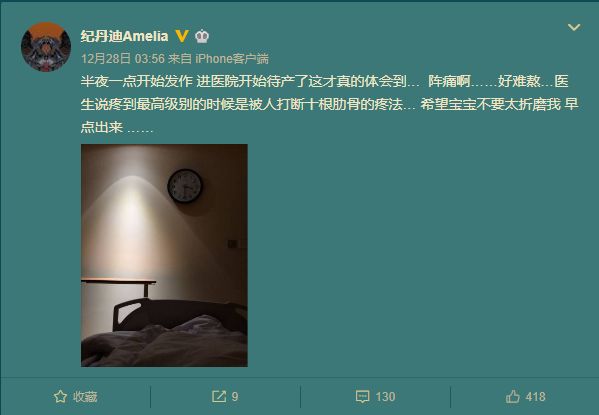Click the 纪丹迪Amelia profile avatar

pyautogui.click(x=46, y=47)
